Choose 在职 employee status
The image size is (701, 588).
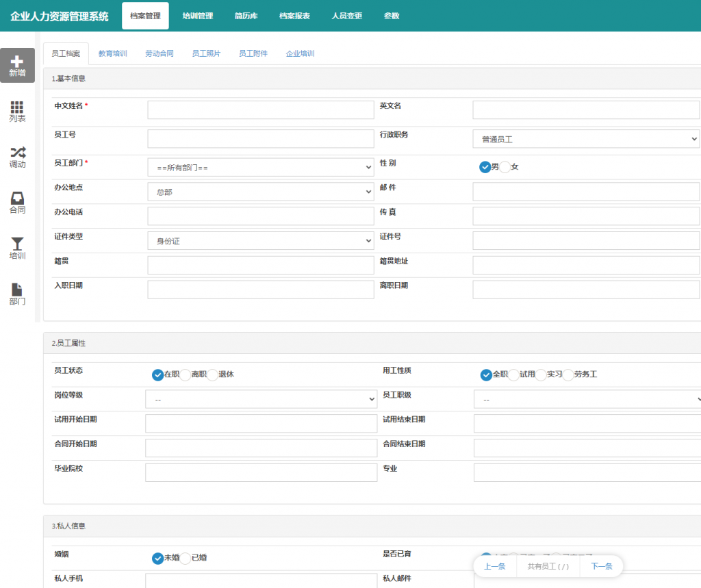157,374
